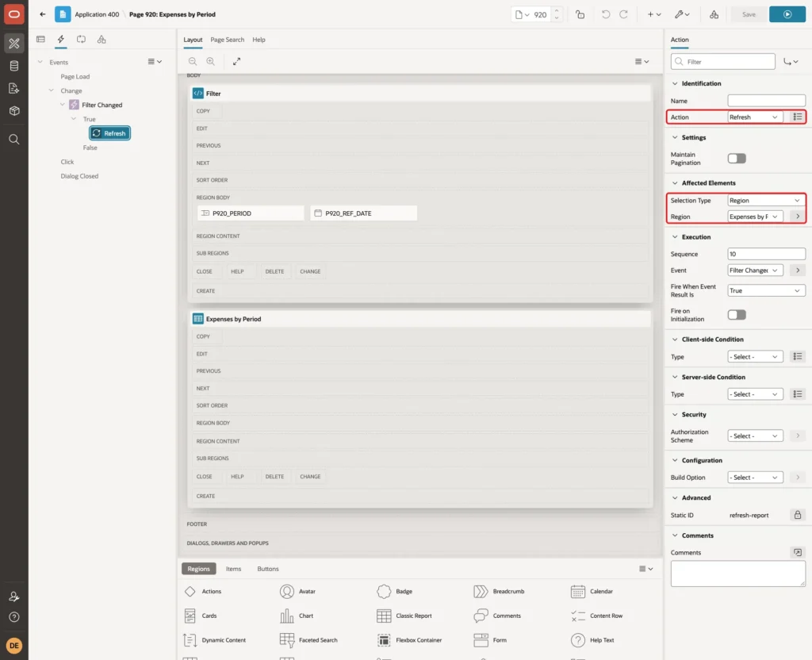Select the Page Search tab
812x660 pixels.
pos(227,40)
